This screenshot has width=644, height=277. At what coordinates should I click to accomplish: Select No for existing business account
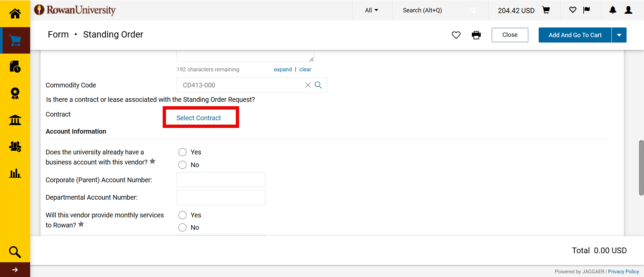coord(182,165)
